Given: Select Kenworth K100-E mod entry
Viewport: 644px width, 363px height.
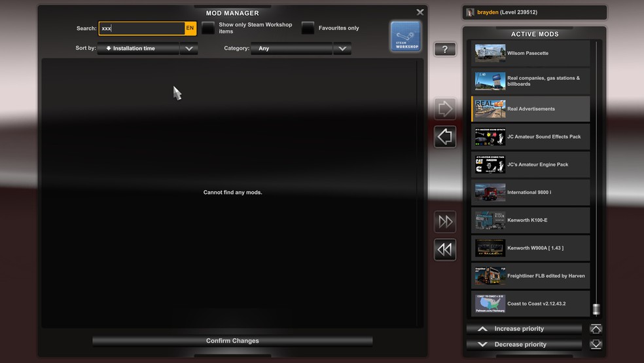Looking at the screenshot, I should pyautogui.click(x=531, y=220).
